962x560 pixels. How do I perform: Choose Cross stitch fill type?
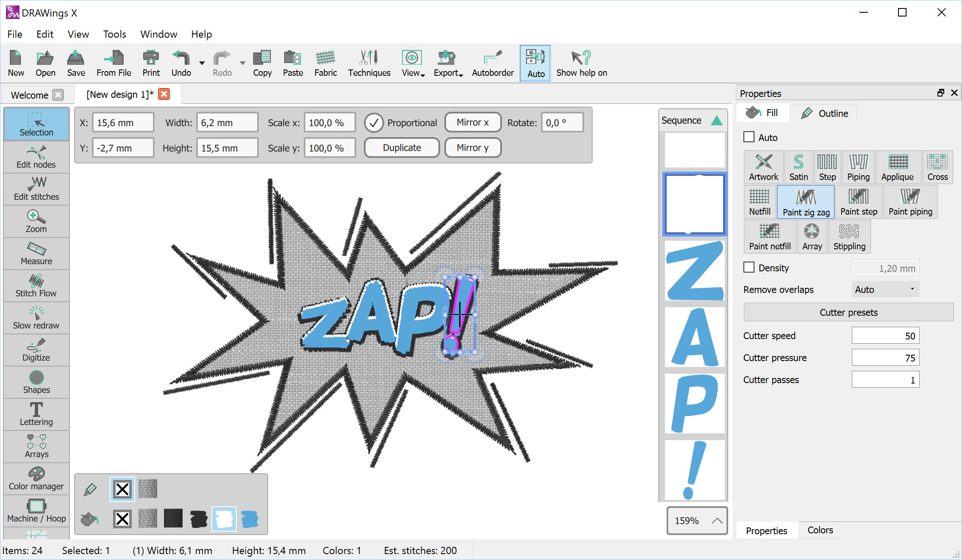click(x=937, y=167)
